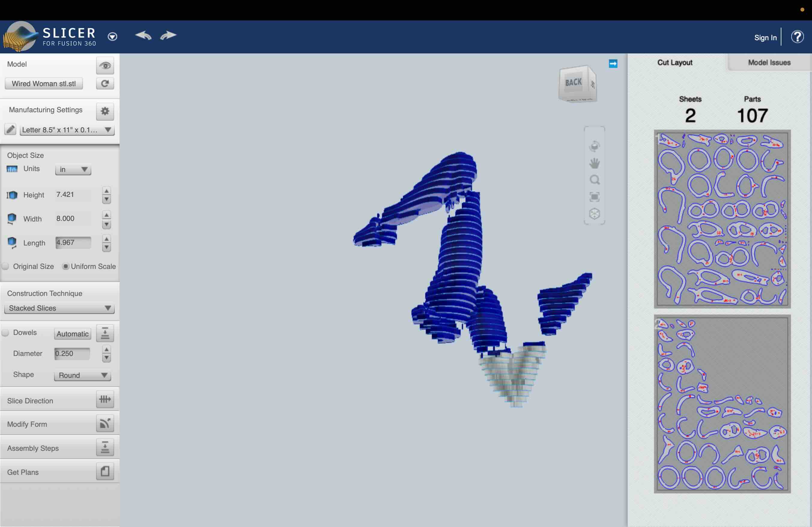812x527 pixels.
Task: Select the Original Size radio button
Action: click(5, 266)
